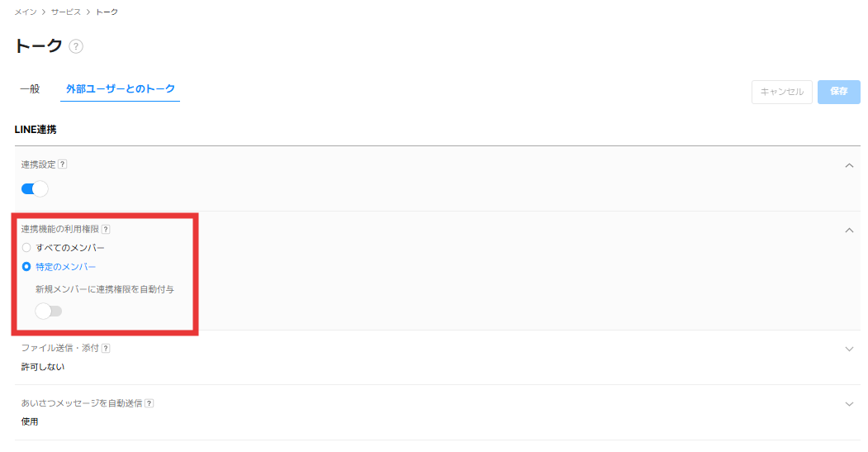Toggle the 連携設定 switch off

pyautogui.click(x=35, y=188)
